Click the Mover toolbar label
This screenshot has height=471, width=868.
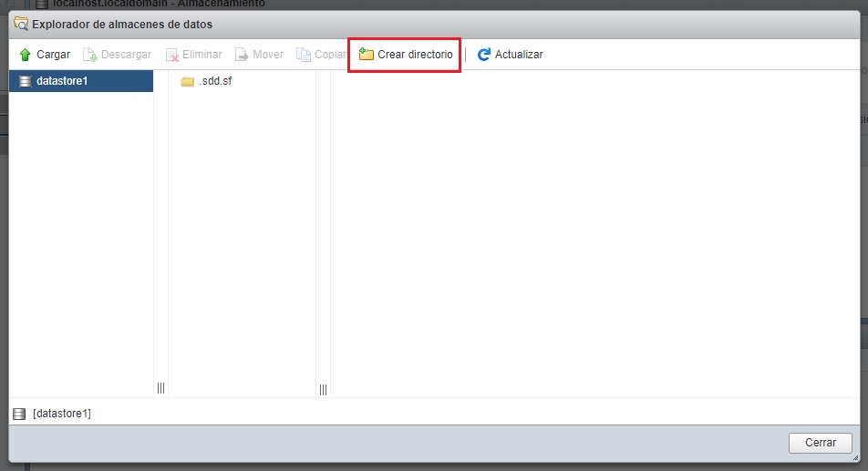[268, 55]
